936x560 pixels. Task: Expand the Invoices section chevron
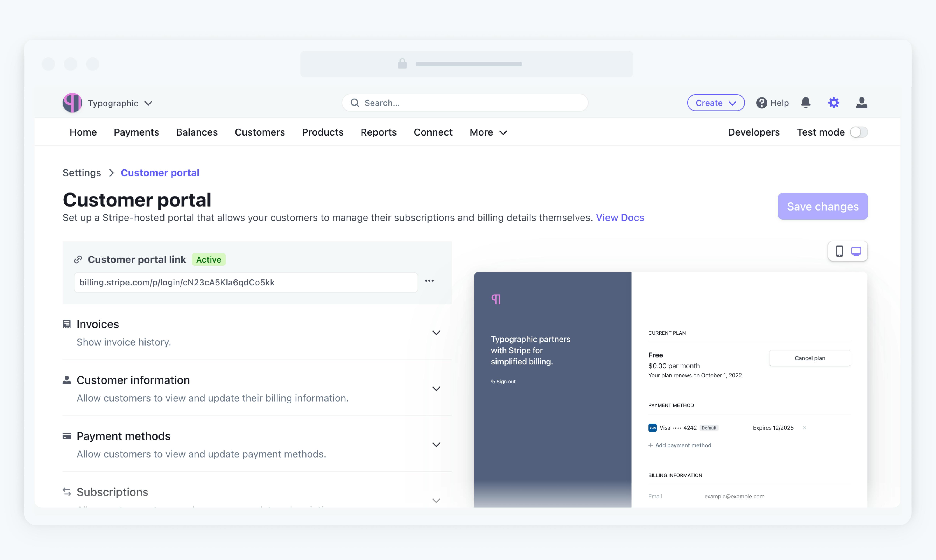tap(436, 333)
